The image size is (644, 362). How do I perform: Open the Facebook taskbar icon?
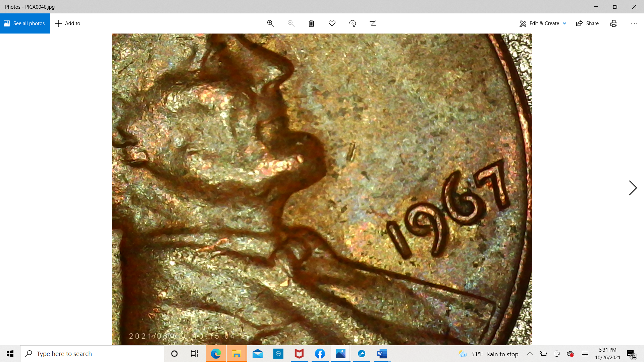(320, 354)
